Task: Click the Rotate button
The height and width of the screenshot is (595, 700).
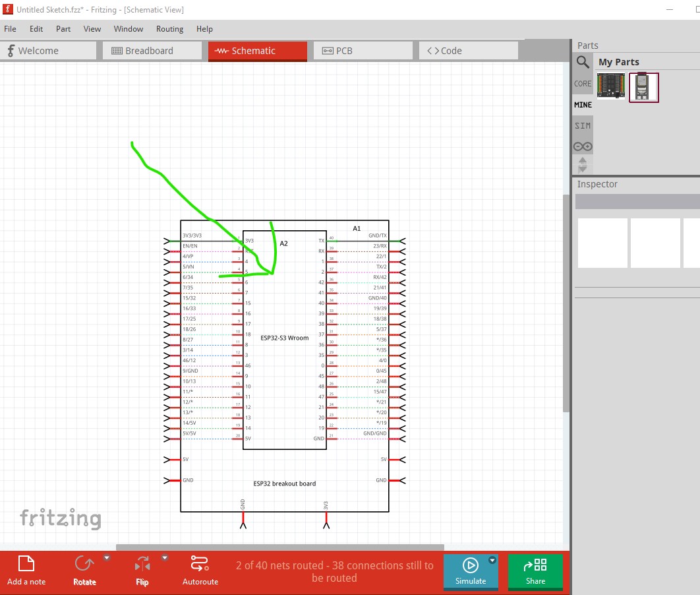Action: point(84,570)
